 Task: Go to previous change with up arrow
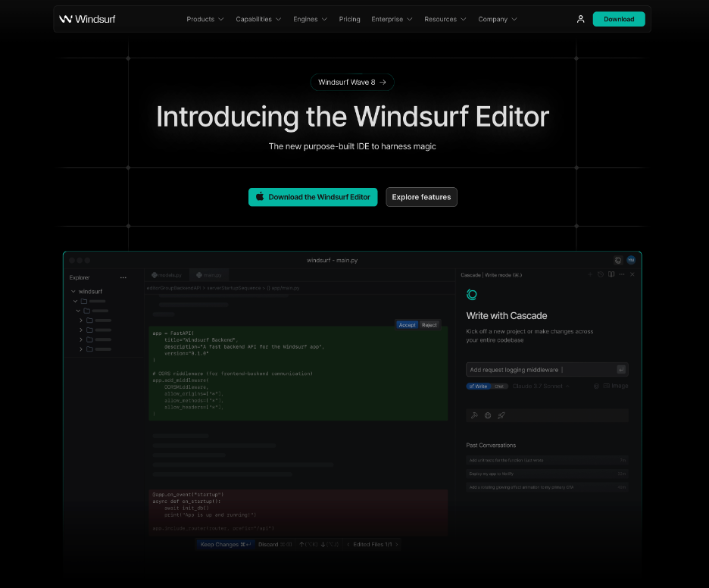coord(301,545)
